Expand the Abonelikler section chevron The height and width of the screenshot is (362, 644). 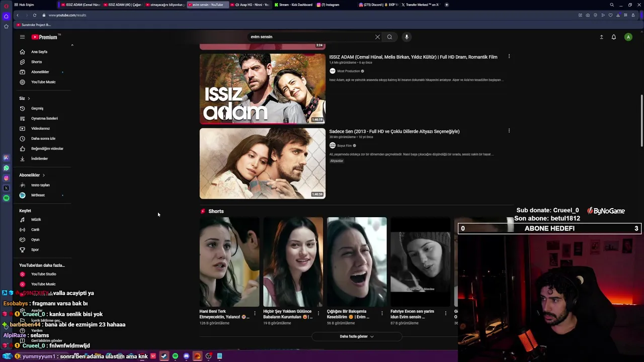coord(44,175)
